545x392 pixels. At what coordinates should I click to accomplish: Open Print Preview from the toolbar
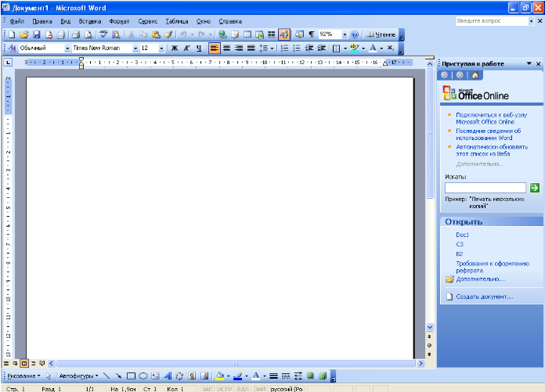tap(88, 34)
